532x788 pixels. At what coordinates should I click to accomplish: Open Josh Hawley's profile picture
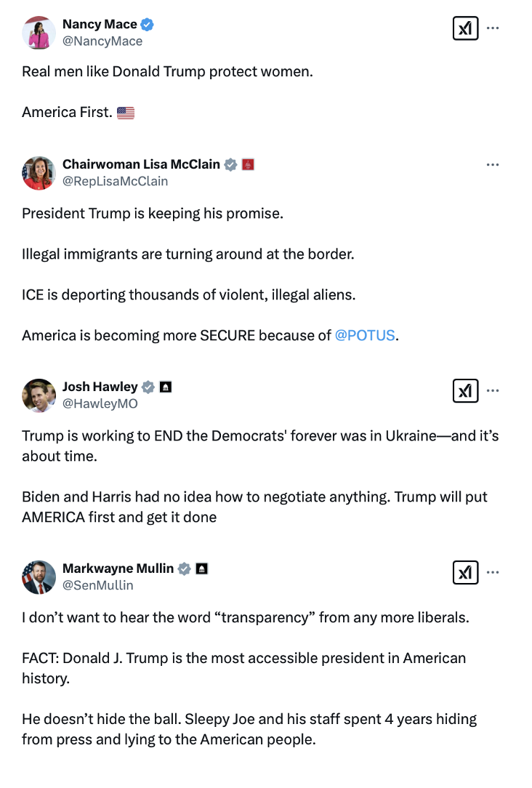(39, 395)
